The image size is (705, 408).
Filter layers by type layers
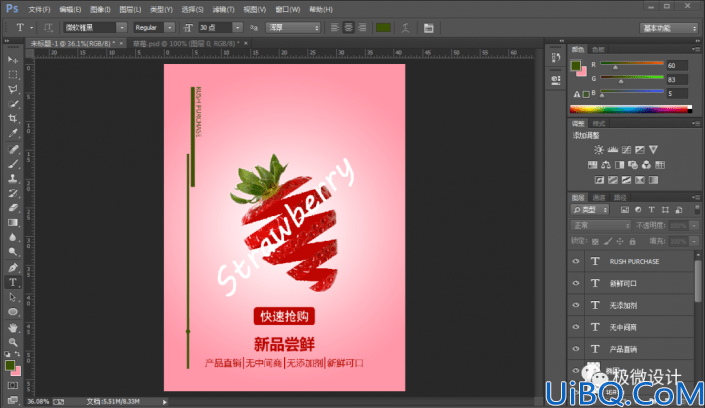click(x=651, y=210)
